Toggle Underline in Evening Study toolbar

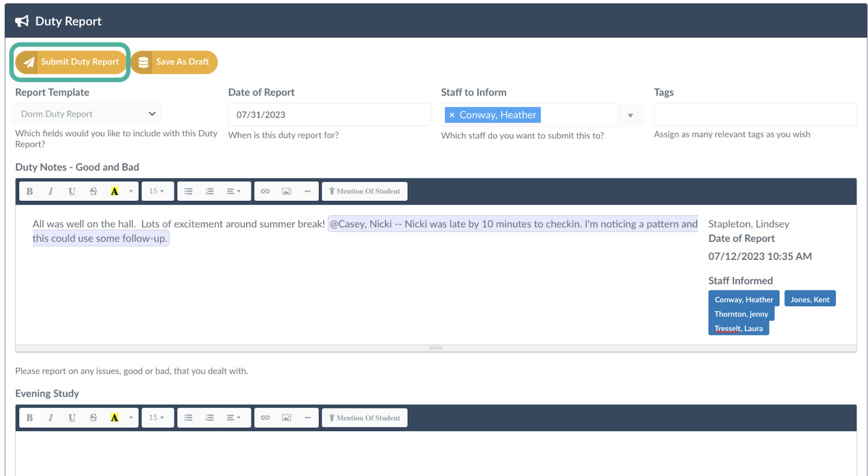tap(72, 418)
